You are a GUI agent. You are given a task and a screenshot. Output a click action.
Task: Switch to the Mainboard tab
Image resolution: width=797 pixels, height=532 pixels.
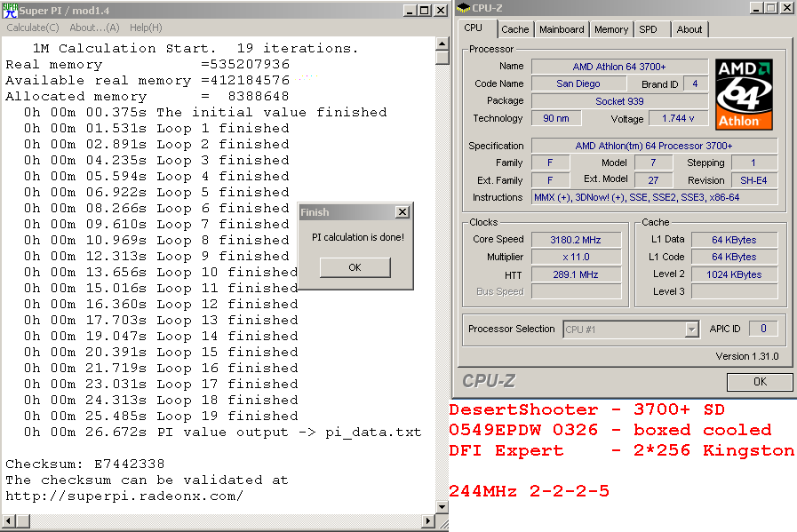(x=562, y=29)
